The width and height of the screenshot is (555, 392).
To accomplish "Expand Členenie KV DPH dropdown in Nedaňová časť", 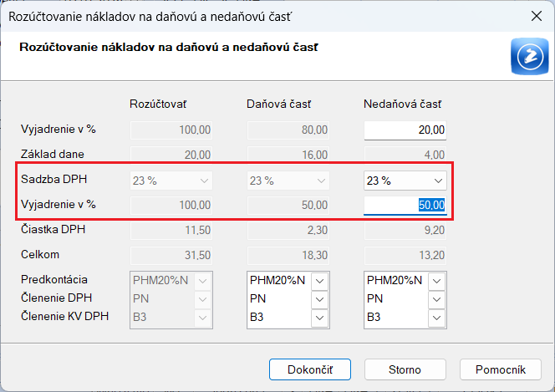I will click(x=436, y=317).
